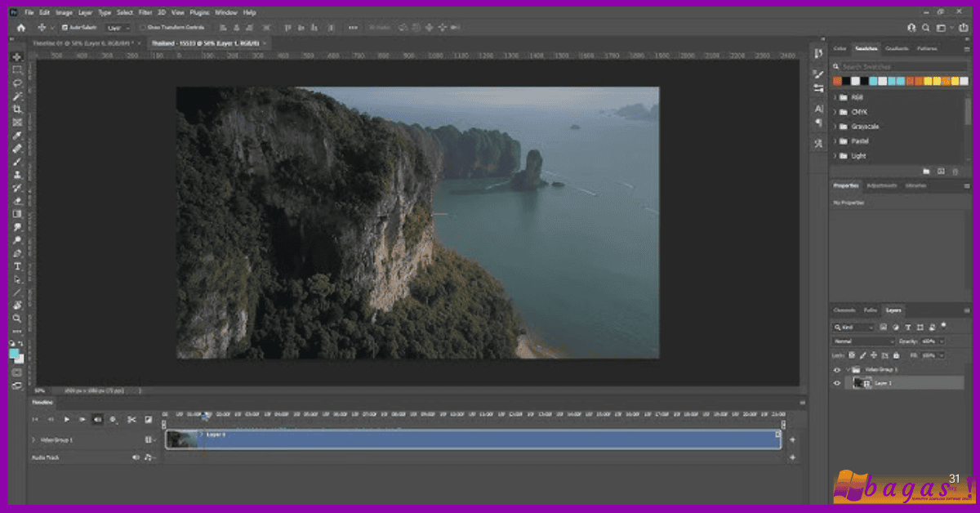Toggle visibility of Layer 1
Screen dimensions: 980x513
point(837,383)
